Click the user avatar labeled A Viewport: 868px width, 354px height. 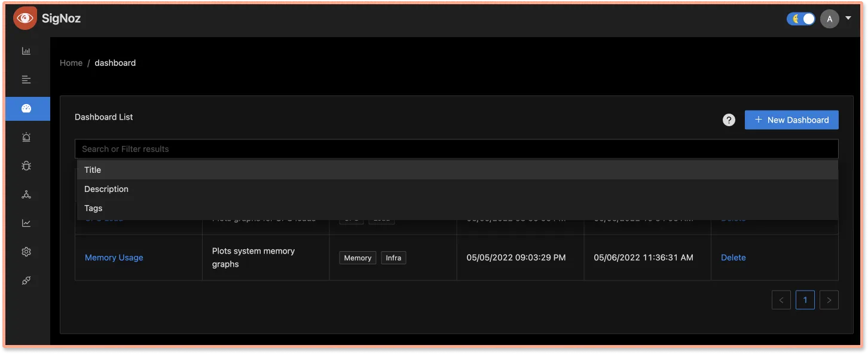pos(829,19)
